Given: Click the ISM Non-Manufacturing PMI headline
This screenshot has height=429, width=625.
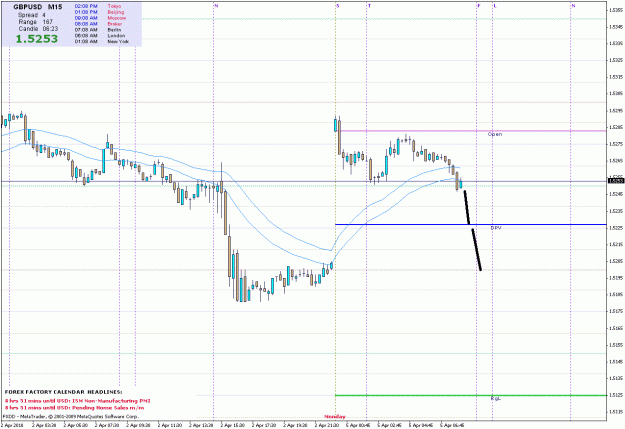Looking at the screenshot, I should [x=78, y=400].
